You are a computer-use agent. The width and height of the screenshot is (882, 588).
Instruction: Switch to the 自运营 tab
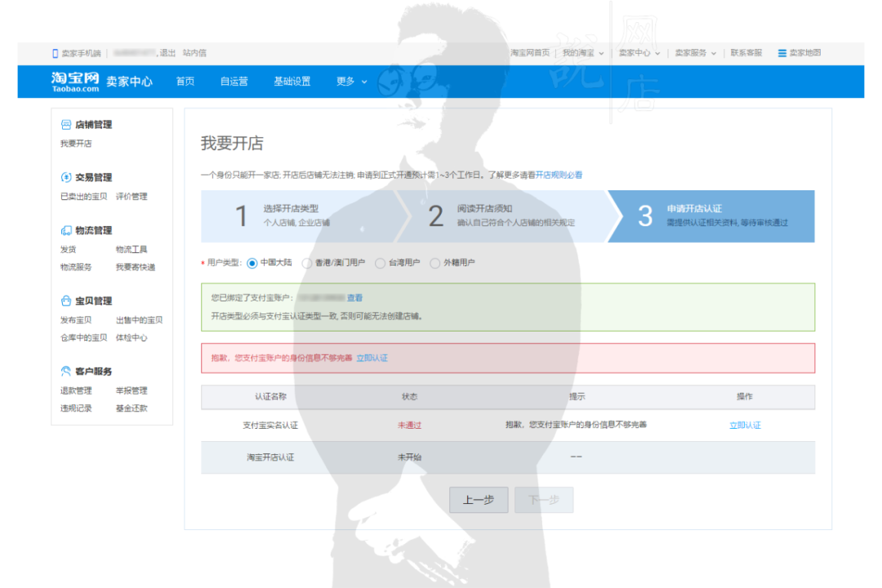coord(233,81)
